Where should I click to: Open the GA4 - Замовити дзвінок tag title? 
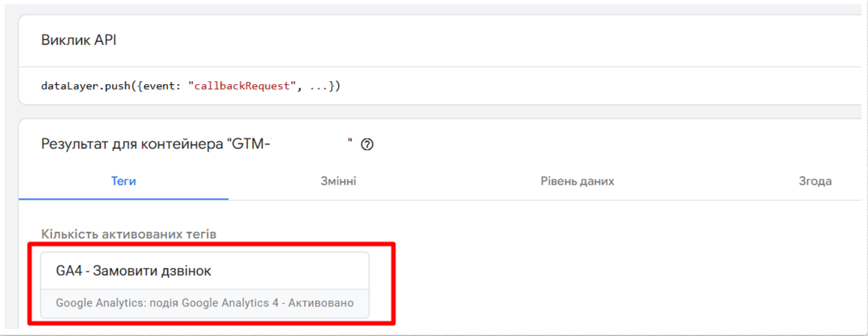point(133,271)
